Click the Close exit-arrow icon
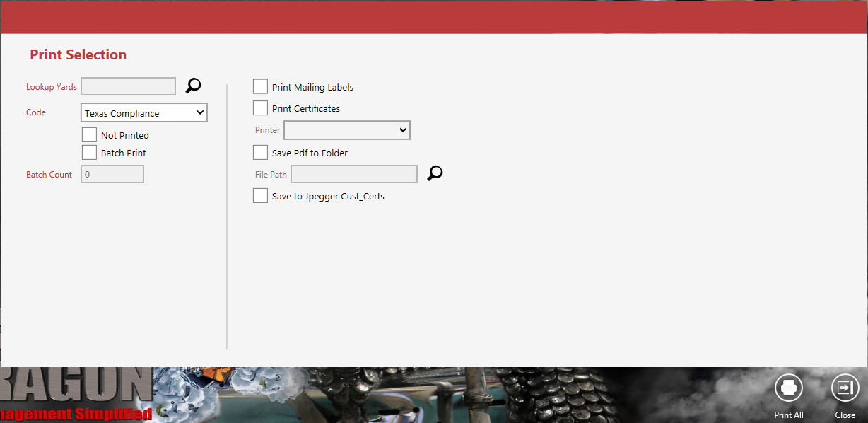 click(845, 388)
